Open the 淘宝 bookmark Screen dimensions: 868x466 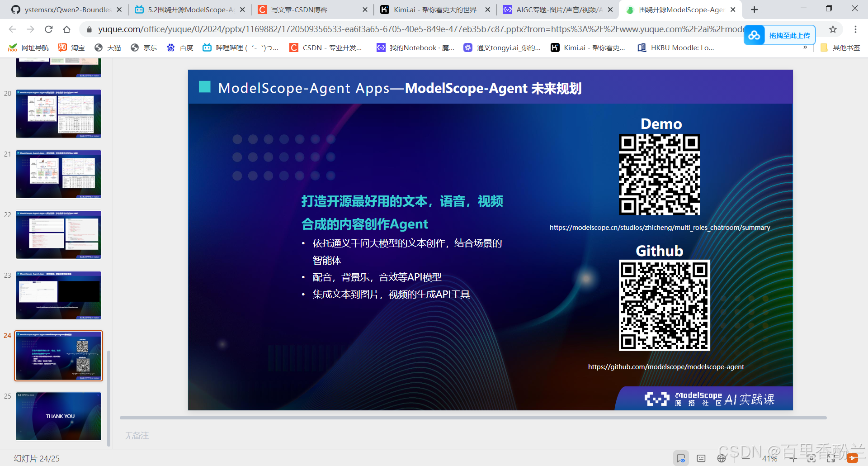click(x=71, y=48)
